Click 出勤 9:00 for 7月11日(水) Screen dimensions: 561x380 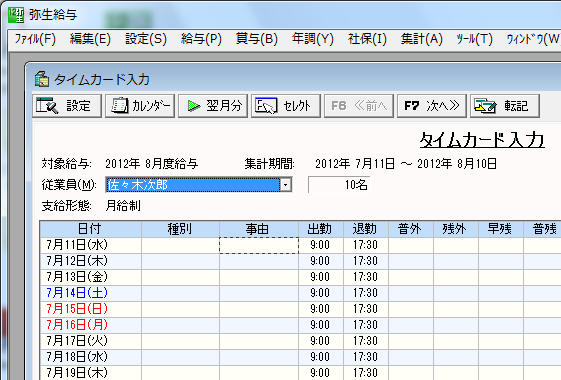click(x=321, y=245)
